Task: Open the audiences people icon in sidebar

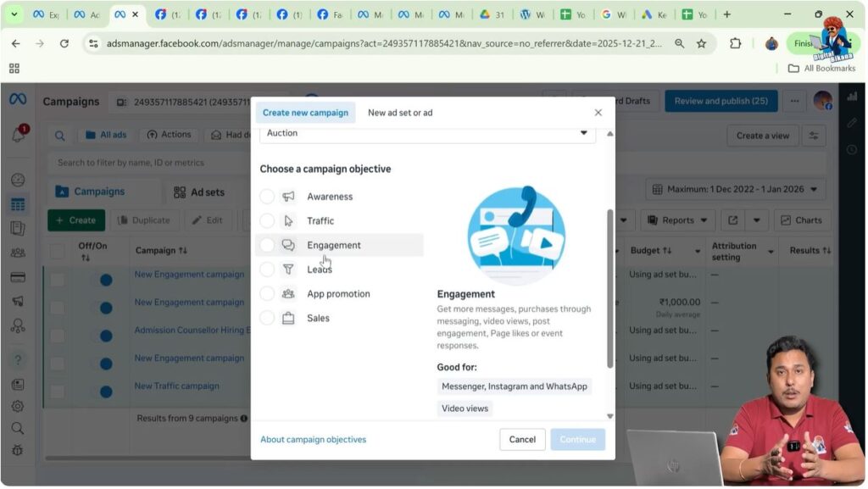Action: coord(18,253)
